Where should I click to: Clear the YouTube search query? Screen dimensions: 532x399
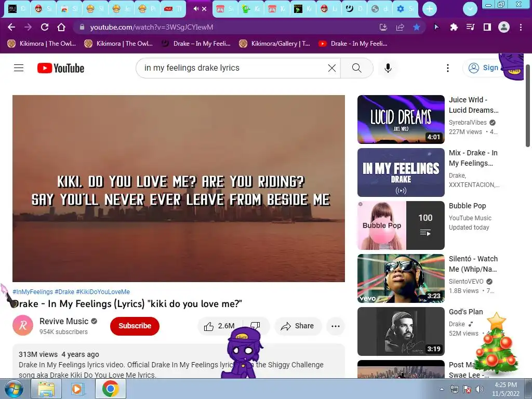[332, 68]
